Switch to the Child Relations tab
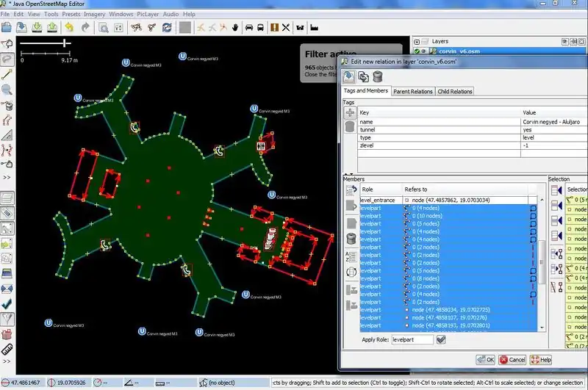The image size is (588, 390). pos(455,91)
